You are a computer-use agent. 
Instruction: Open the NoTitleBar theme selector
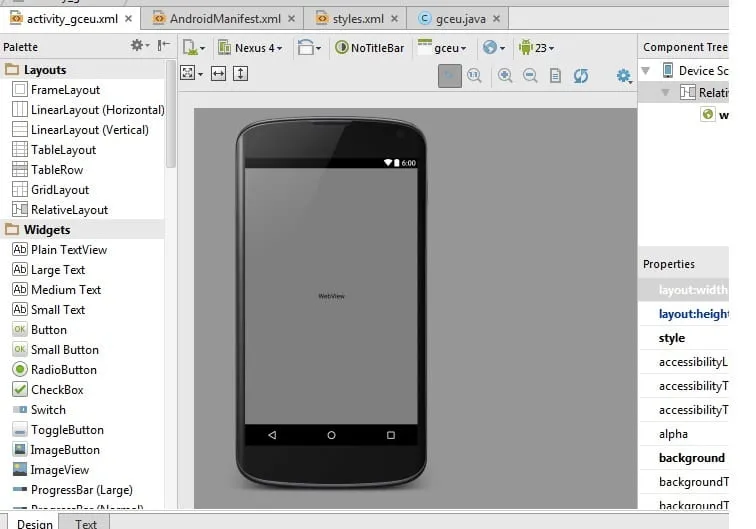coord(369,47)
